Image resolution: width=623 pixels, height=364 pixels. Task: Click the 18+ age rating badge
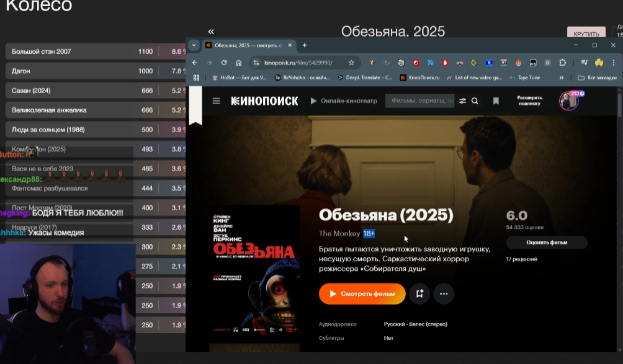(369, 233)
